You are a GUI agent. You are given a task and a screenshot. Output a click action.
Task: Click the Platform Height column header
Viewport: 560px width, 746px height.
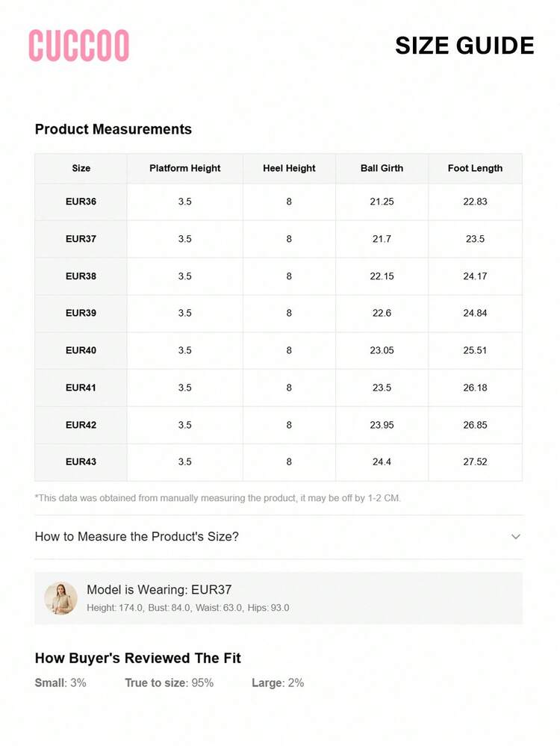click(184, 169)
